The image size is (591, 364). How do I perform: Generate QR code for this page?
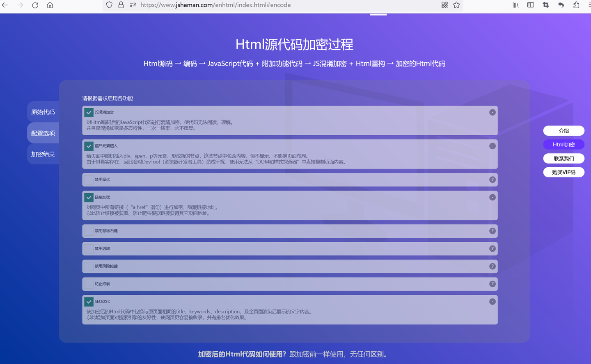[444, 5]
